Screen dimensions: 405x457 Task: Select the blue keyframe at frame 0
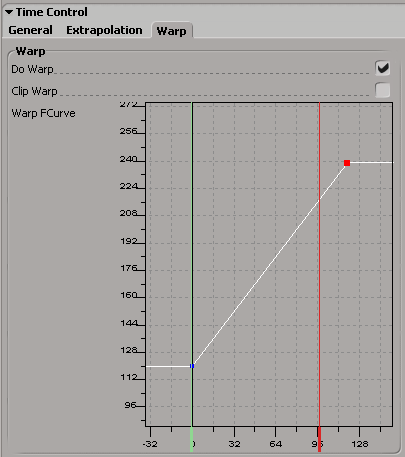pyautogui.click(x=192, y=366)
